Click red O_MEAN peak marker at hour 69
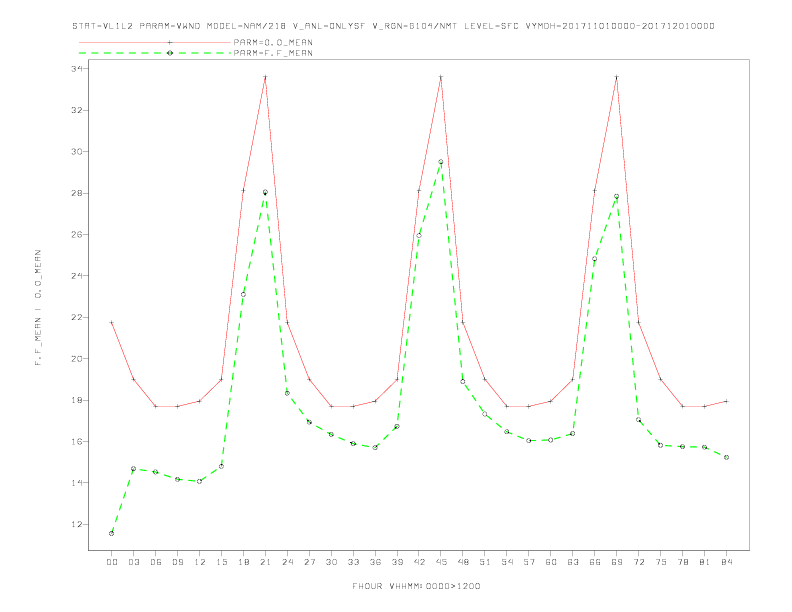The width and height of the screenshot is (792, 612). coord(617,77)
